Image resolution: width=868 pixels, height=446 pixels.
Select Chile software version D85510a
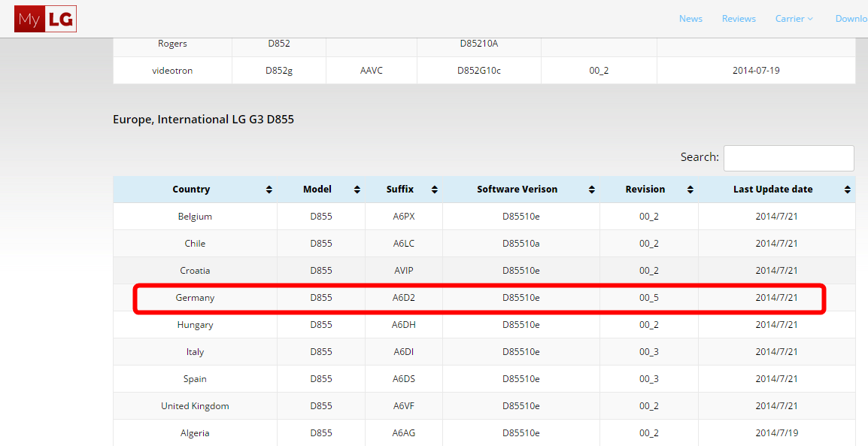click(x=520, y=244)
